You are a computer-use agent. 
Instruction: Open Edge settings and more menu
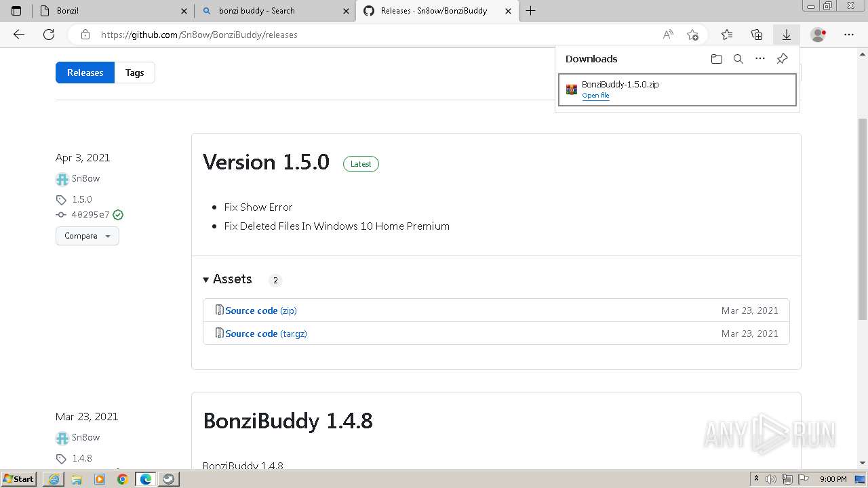click(849, 35)
